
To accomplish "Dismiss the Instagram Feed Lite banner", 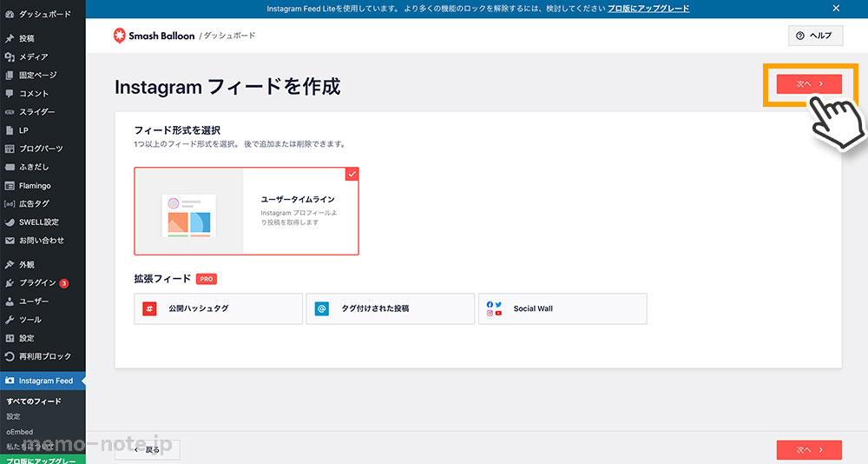I will coord(836,9).
